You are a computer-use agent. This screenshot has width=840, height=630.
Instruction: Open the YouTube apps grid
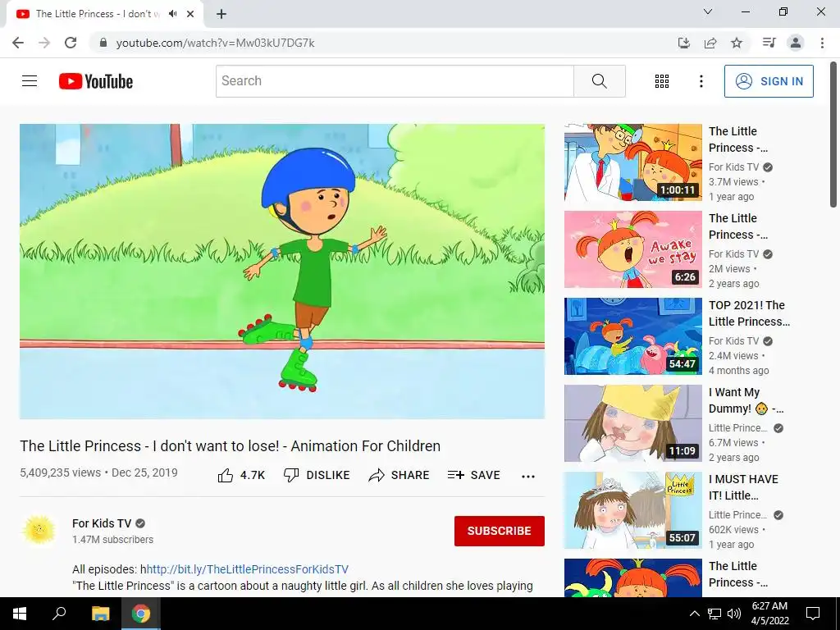point(662,81)
